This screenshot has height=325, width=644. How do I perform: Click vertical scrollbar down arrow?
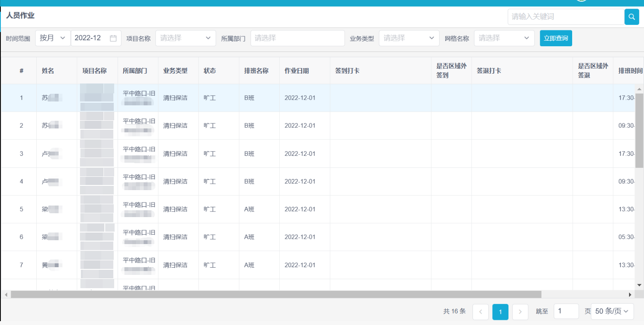tap(639, 285)
